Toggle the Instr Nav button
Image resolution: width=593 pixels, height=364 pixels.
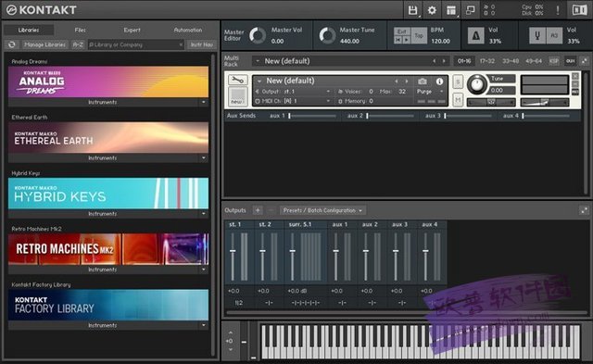point(202,44)
